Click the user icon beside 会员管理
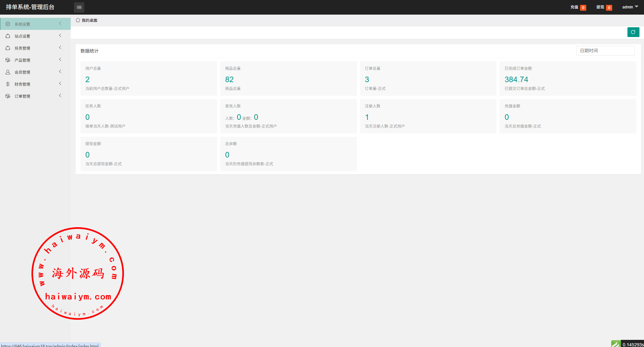This screenshot has height=347, width=644. click(x=8, y=72)
